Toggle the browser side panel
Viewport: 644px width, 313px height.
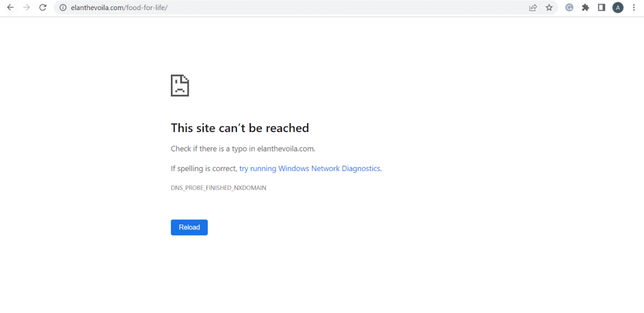pyautogui.click(x=601, y=8)
